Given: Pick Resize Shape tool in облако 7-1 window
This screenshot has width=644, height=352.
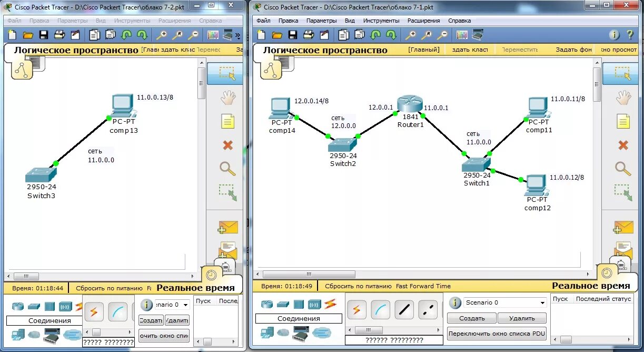Looking at the screenshot, I should pos(623,192).
